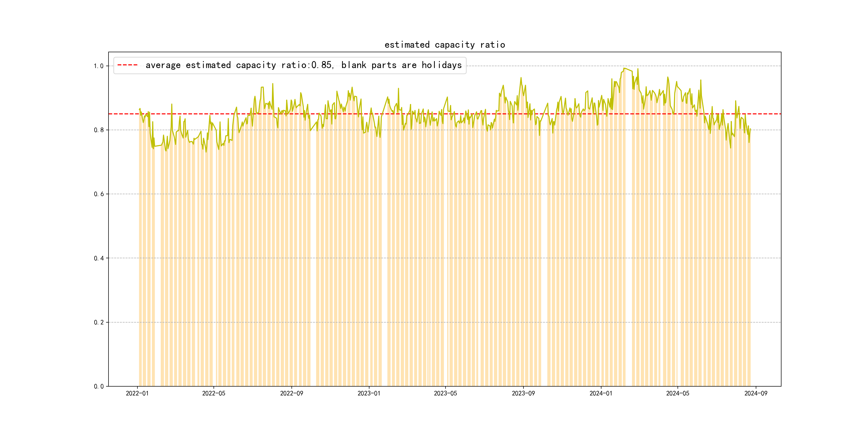Click the 2023-01 x-axis tick label

[x=369, y=393]
